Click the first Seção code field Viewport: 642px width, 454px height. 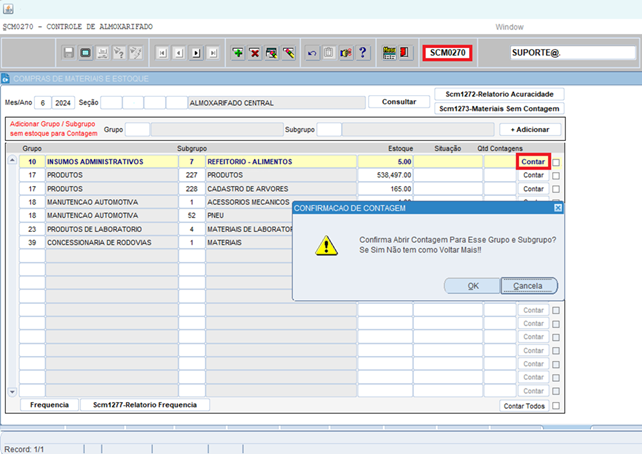pyautogui.click(x=111, y=103)
